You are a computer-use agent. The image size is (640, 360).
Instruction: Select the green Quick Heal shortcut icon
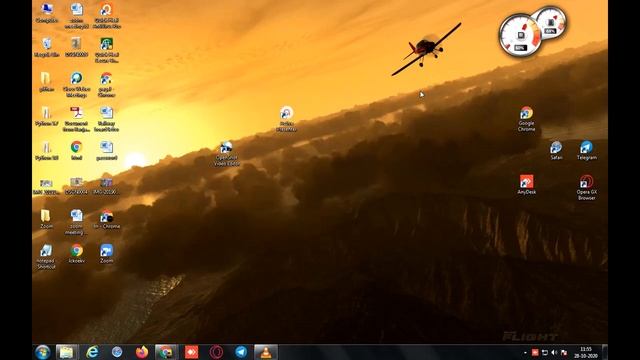[x=107, y=50]
